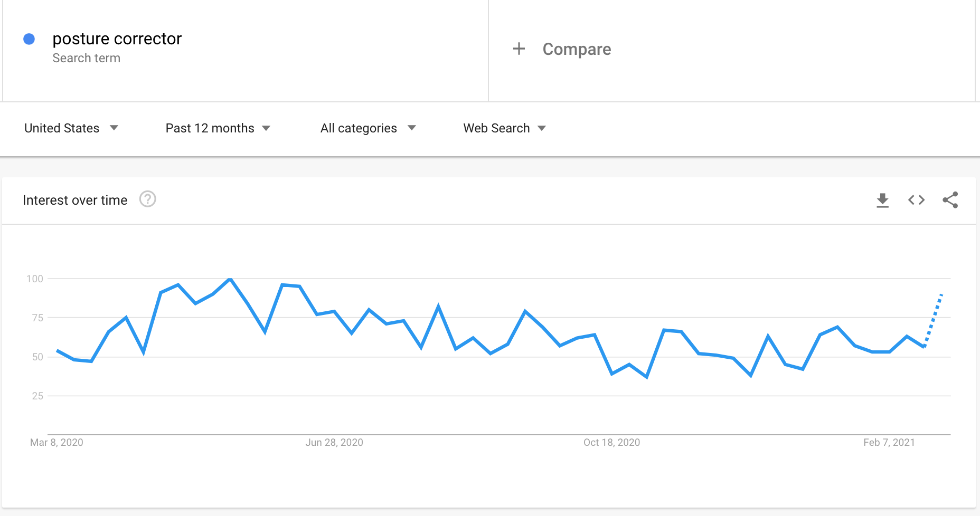Image resolution: width=980 pixels, height=516 pixels.
Task: Click the embed code icon
Action: coord(916,200)
